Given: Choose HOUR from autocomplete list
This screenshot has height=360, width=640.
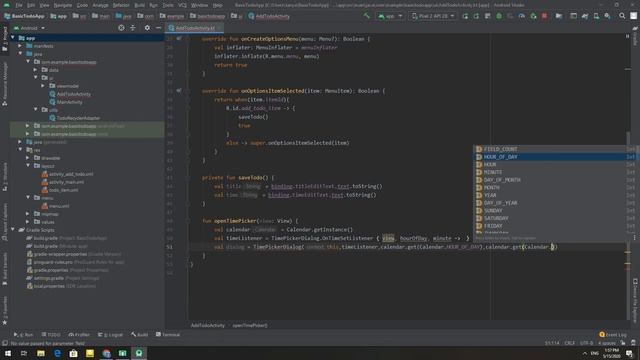Looking at the screenshot, I should tap(555, 164).
